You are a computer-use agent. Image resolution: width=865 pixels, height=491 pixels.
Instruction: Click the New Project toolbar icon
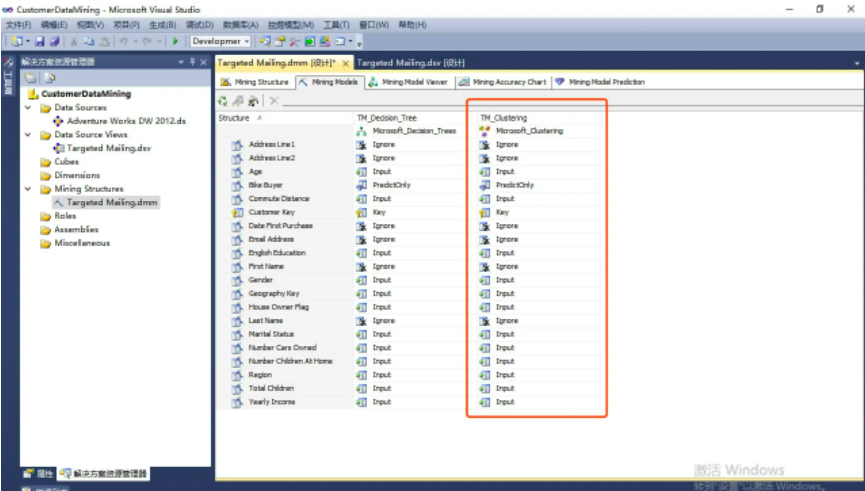(x=17, y=41)
